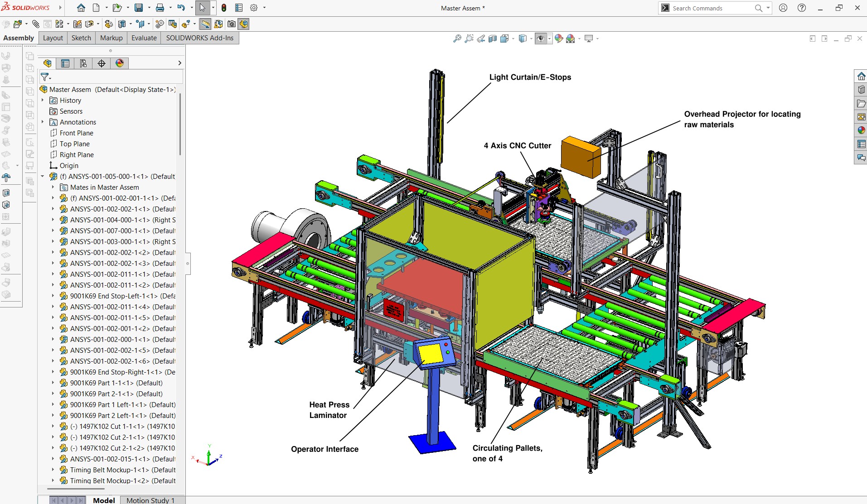The width and height of the screenshot is (867, 504).
Task: Open the ConfigurationManager tab icon
Action: (83, 63)
